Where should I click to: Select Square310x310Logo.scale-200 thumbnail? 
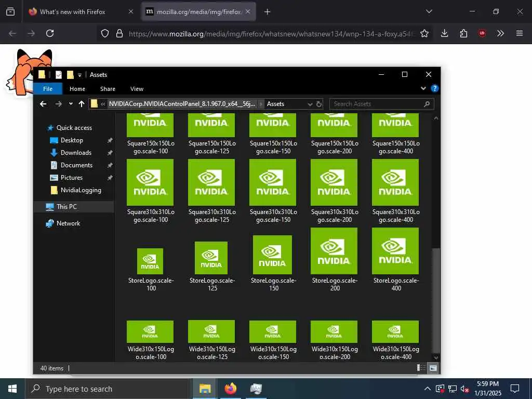pyautogui.click(x=334, y=182)
